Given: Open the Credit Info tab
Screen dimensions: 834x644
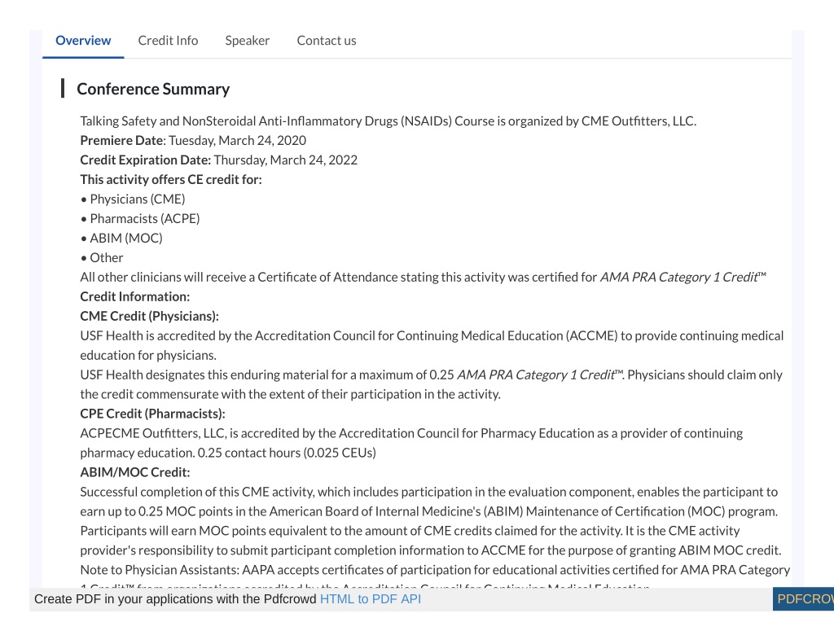Looking at the screenshot, I should click(168, 41).
